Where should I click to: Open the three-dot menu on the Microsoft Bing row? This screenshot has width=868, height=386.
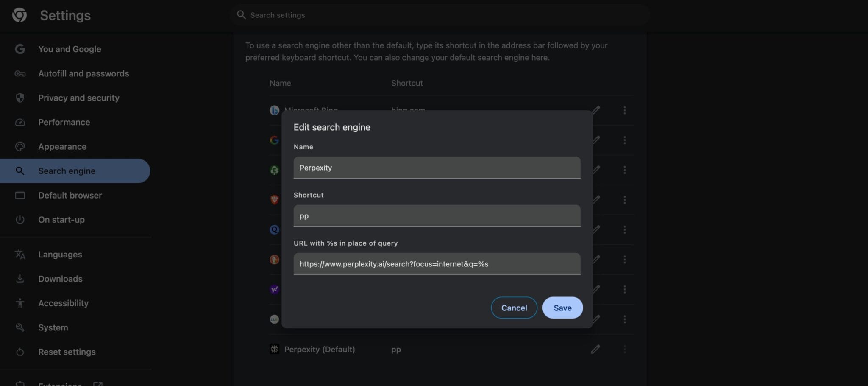(x=625, y=110)
